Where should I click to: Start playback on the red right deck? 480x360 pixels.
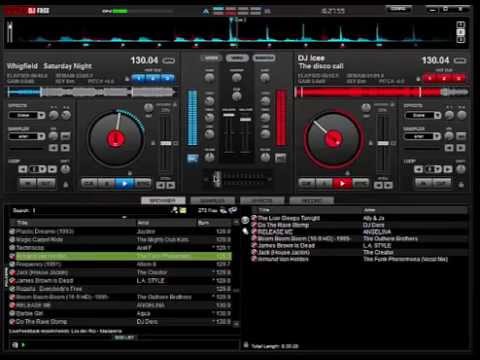click(342, 184)
